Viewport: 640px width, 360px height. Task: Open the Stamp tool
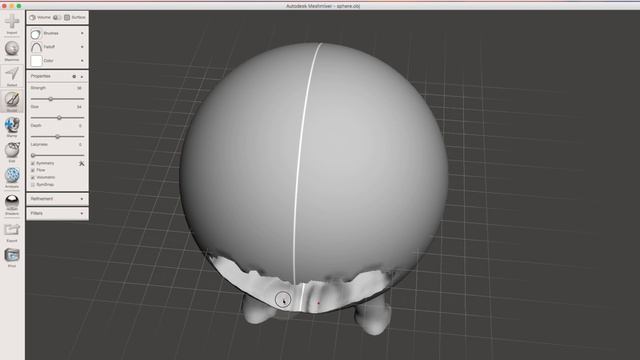12,127
